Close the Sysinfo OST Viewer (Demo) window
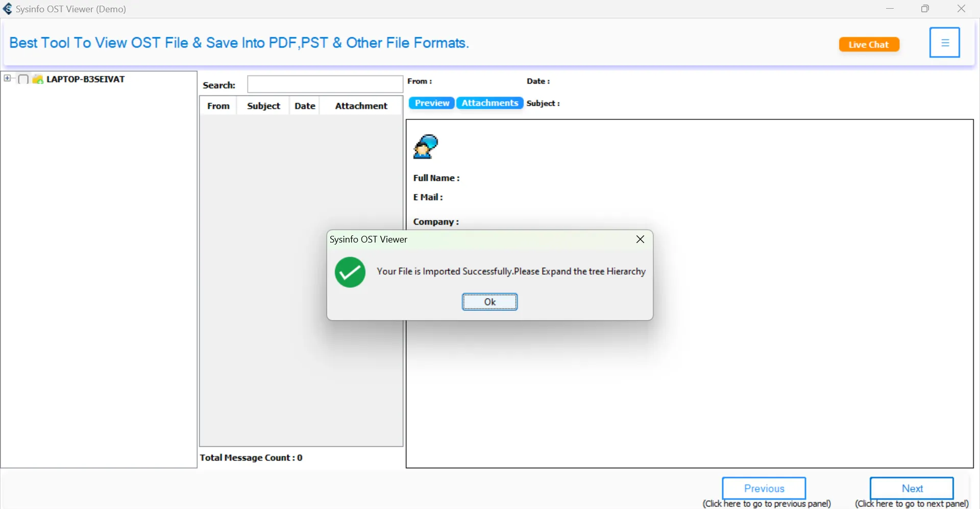 point(961,9)
